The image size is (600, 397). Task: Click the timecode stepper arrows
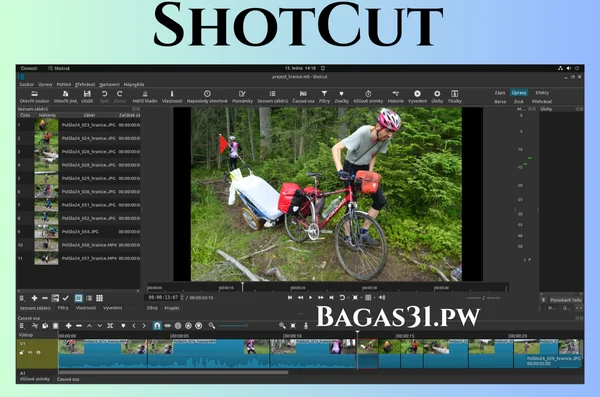pos(182,297)
